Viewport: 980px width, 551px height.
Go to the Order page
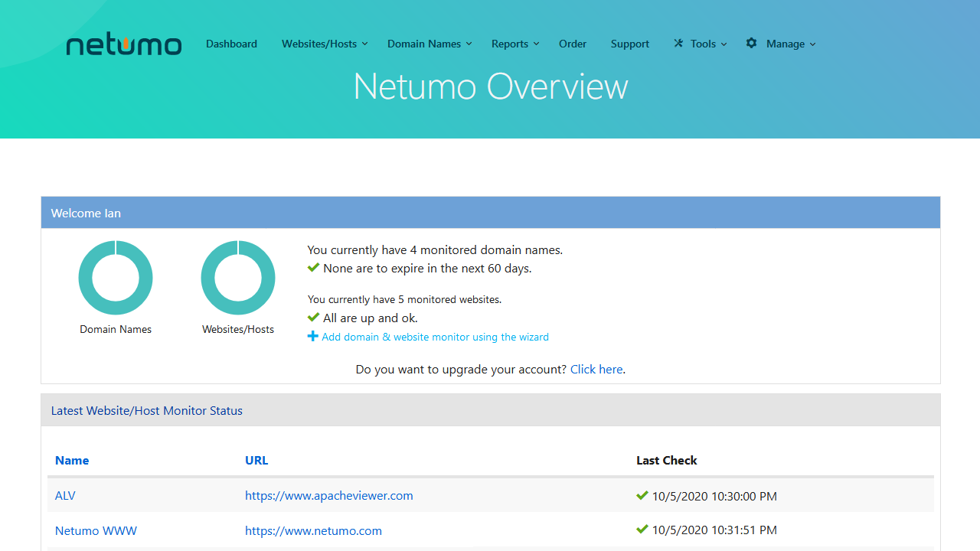[573, 44]
